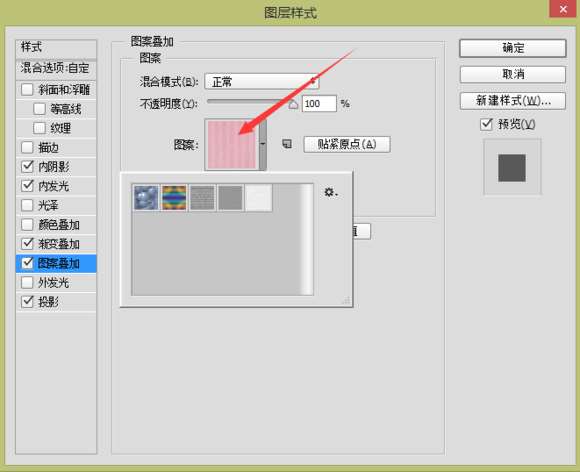Enable the 等高线 checkbox
The image size is (580, 472).
(x=39, y=109)
